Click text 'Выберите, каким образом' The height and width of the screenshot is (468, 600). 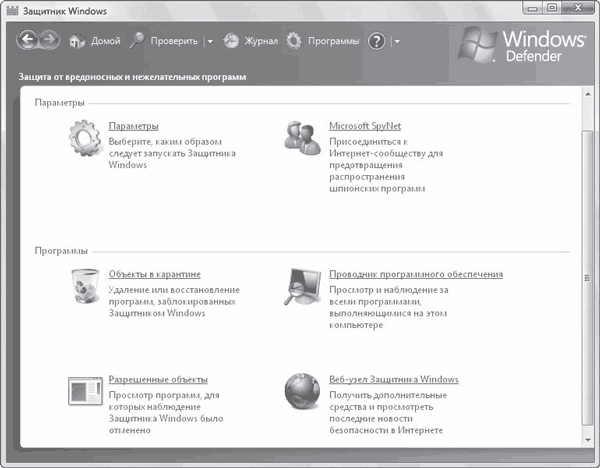[x=165, y=142]
